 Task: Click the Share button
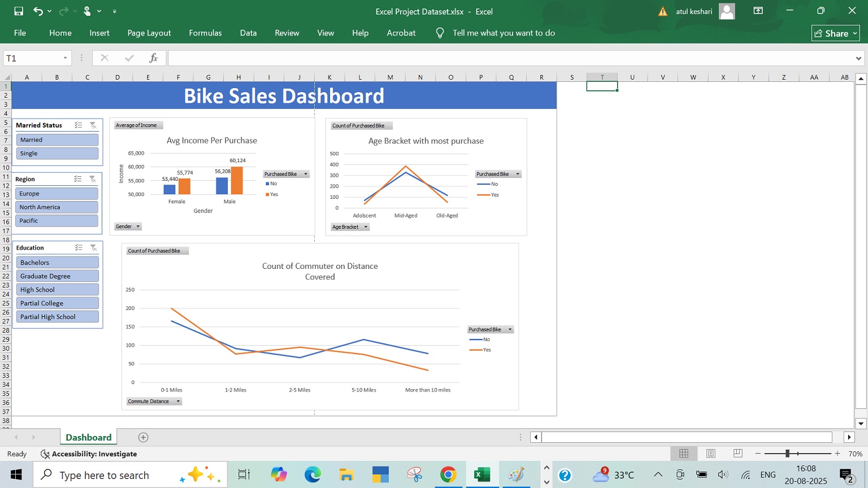tap(835, 33)
